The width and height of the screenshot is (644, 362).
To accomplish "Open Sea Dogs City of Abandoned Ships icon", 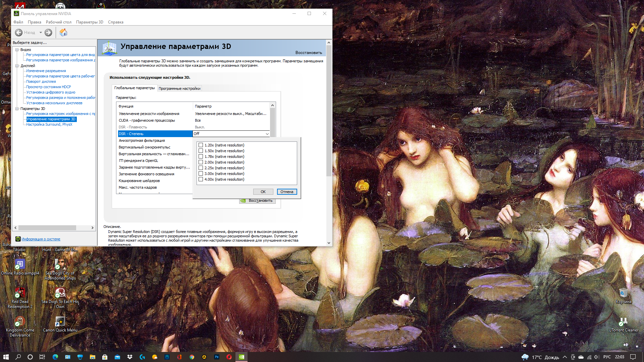I will coord(60,264).
